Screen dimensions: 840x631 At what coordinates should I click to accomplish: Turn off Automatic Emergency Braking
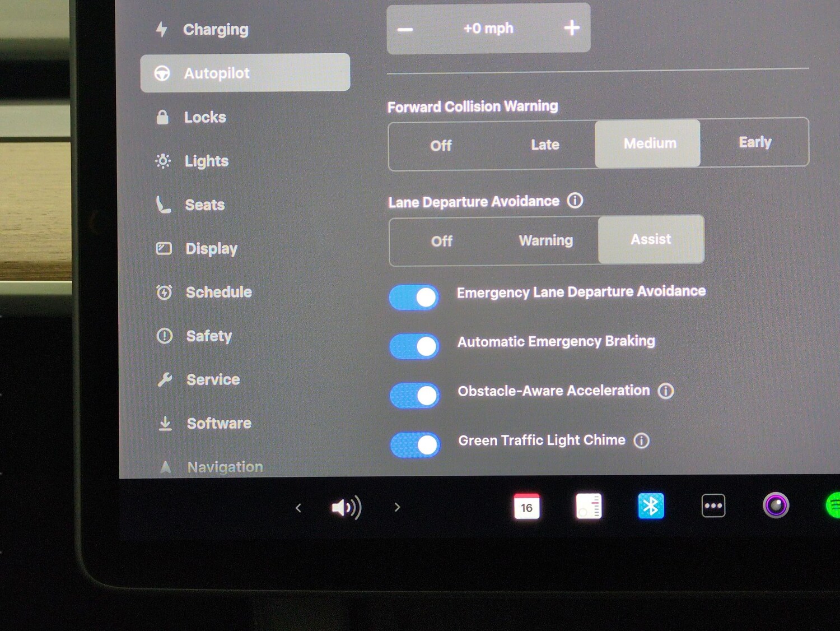[414, 346]
